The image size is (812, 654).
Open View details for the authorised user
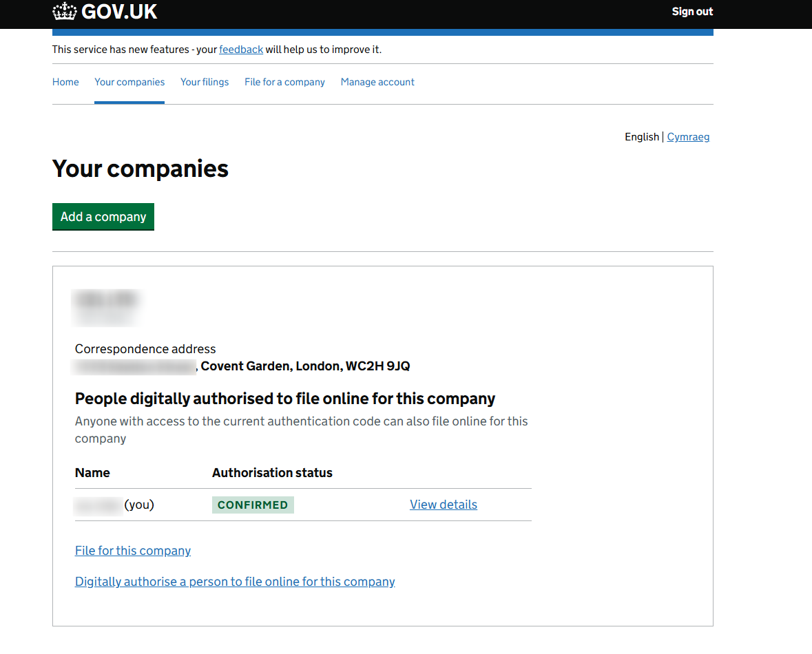(x=444, y=505)
